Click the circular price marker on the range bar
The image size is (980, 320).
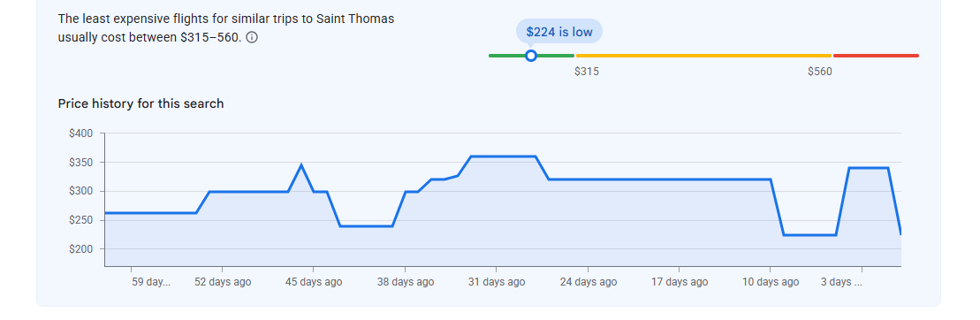530,56
